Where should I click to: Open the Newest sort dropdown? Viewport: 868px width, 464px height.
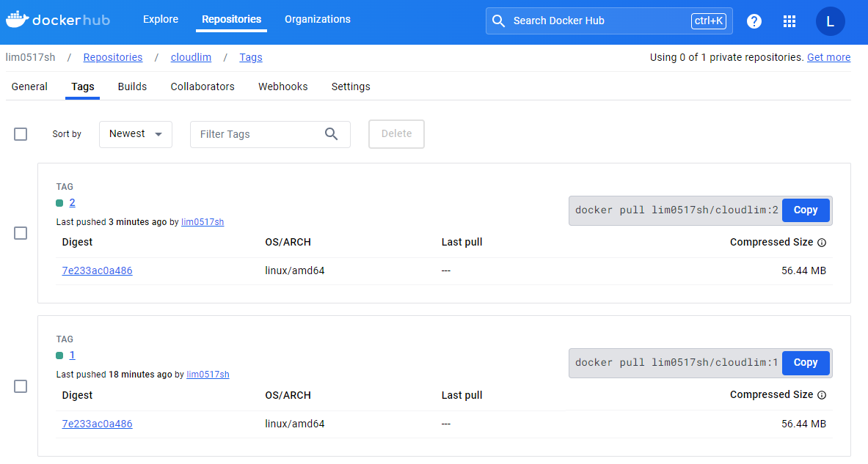coord(136,134)
